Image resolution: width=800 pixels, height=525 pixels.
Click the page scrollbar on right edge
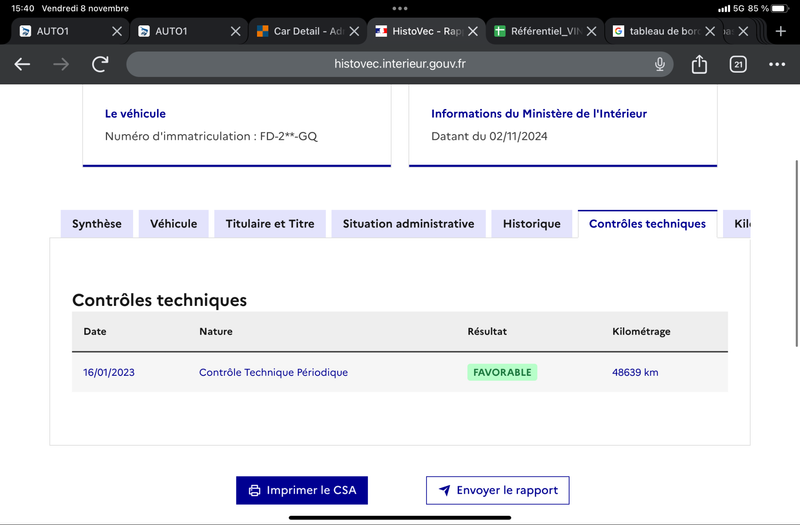point(796,254)
